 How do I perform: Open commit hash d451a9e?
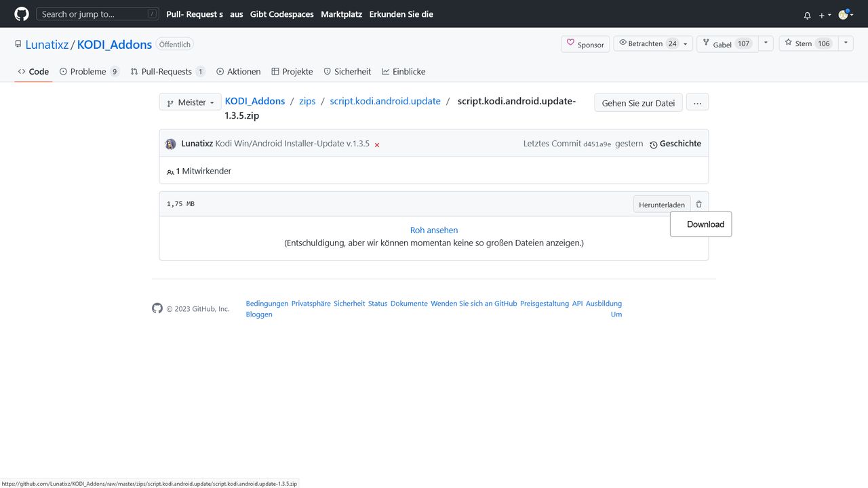click(x=597, y=144)
